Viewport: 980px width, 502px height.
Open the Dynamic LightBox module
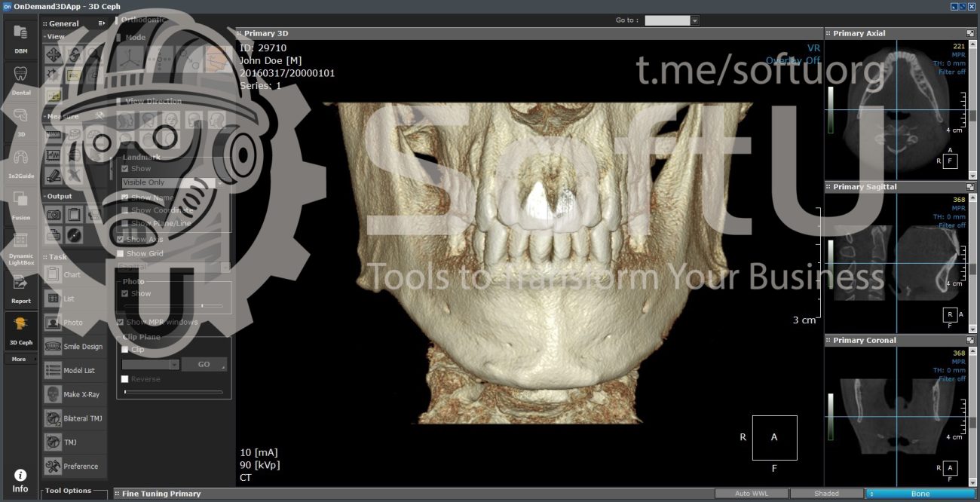pyautogui.click(x=20, y=247)
